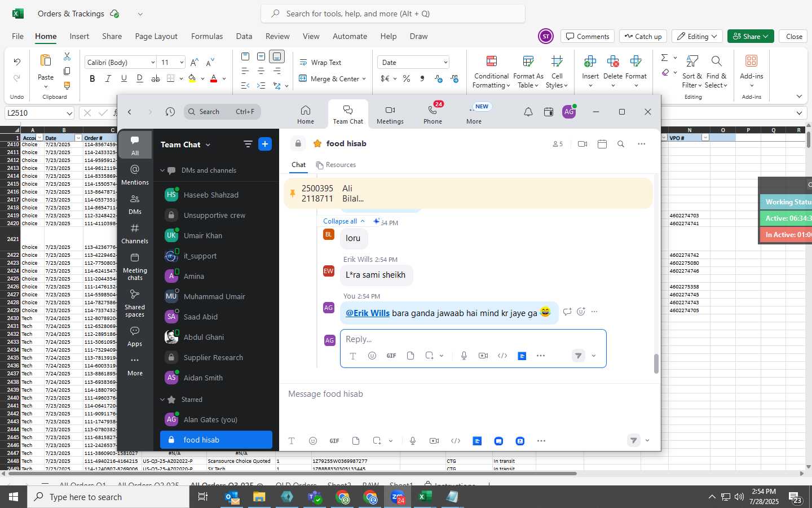Image resolution: width=812 pixels, height=508 pixels.
Task: Open Channels in Zoom sidebar
Action: 135,233
